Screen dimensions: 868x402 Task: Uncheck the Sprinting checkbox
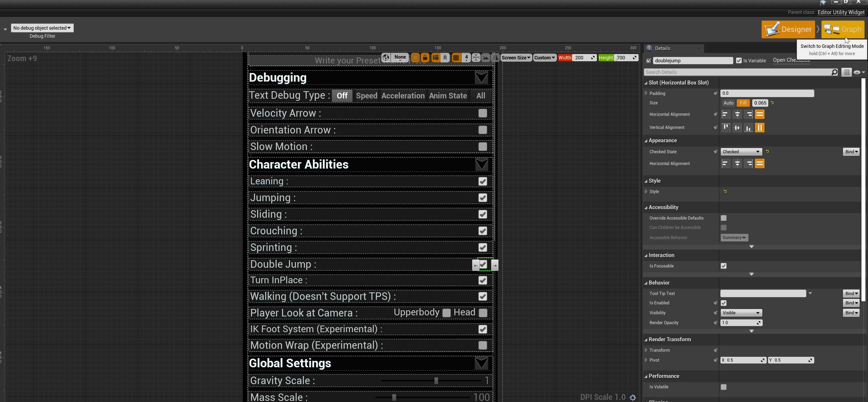[483, 248]
